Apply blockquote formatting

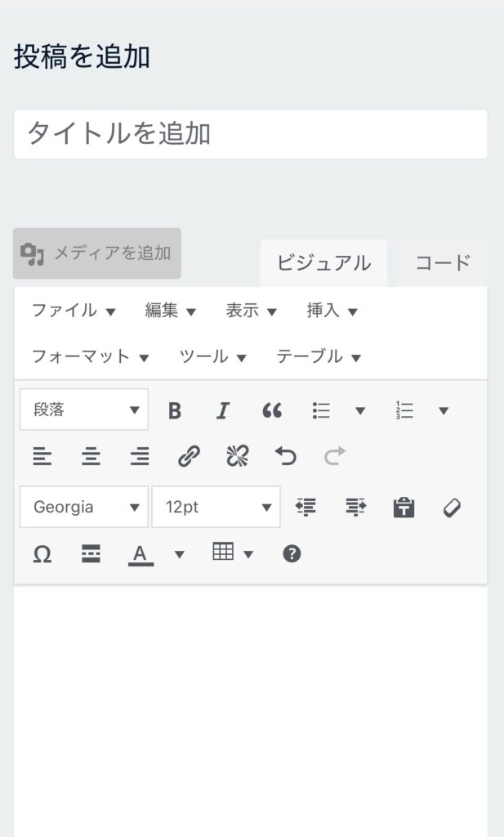271,410
